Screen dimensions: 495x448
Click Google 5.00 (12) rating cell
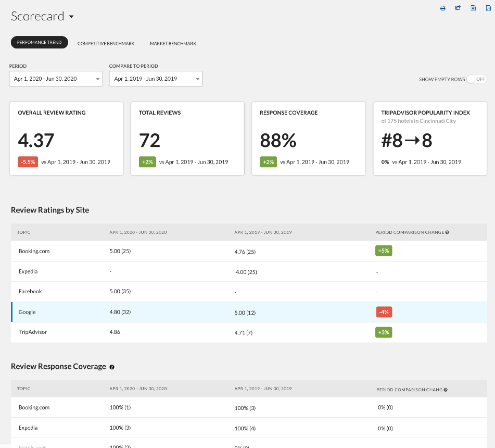pos(245,313)
